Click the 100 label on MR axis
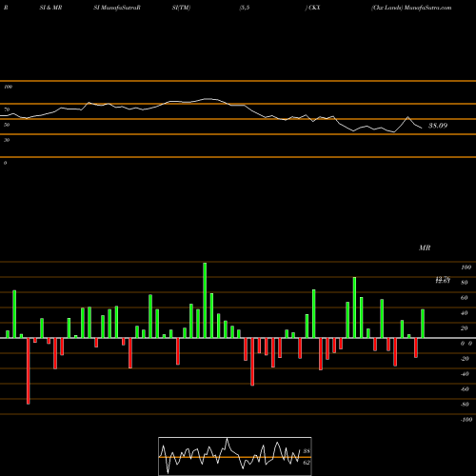The height and width of the screenshot is (476, 476). [x=466, y=268]
